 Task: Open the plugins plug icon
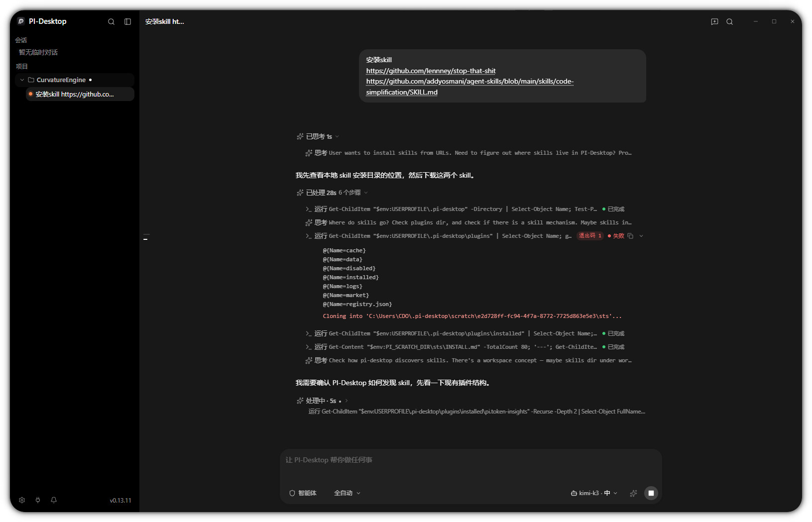point(38,500)
